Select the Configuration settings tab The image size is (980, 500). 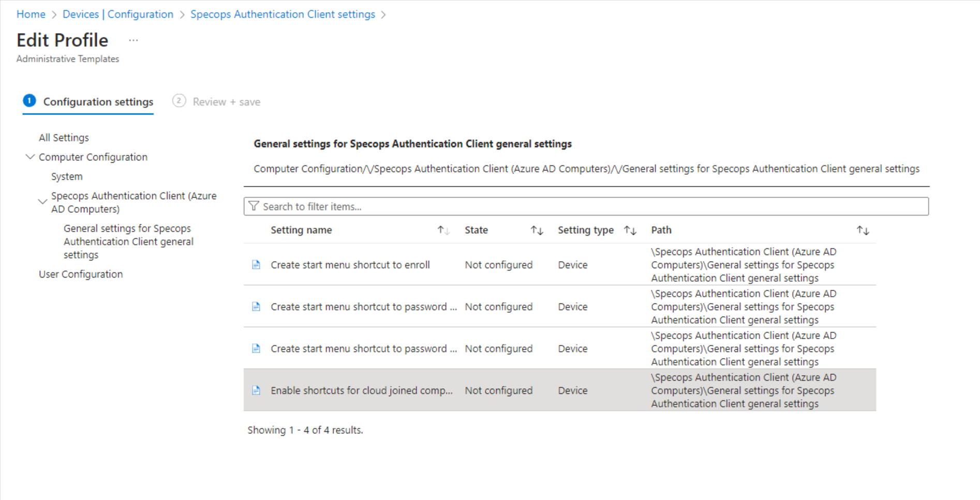(x=88, y=102)
